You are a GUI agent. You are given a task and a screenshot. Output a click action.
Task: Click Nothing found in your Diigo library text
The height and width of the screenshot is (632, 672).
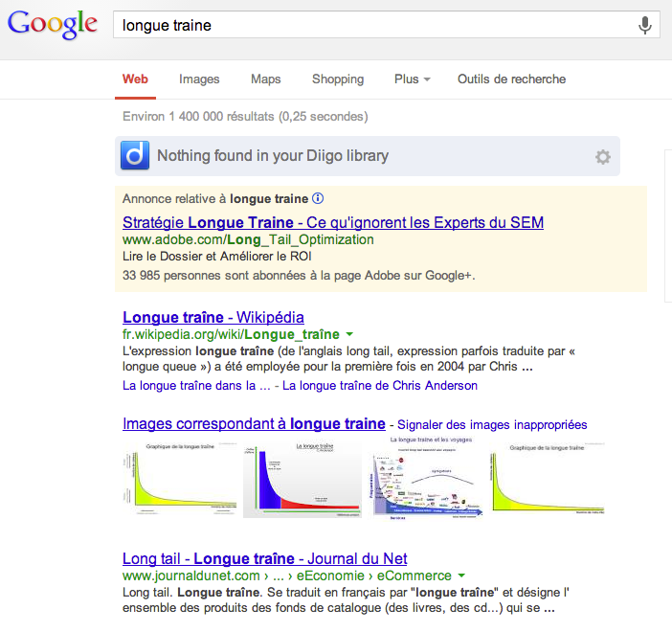click(x=273, y=156)
